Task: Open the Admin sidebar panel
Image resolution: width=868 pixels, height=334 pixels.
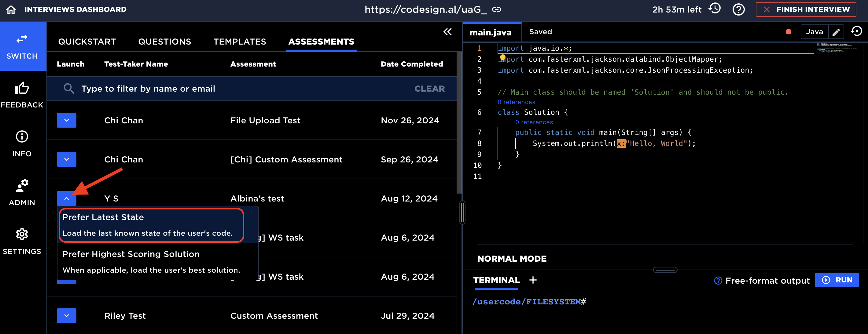Action: (x=22, y=193)
